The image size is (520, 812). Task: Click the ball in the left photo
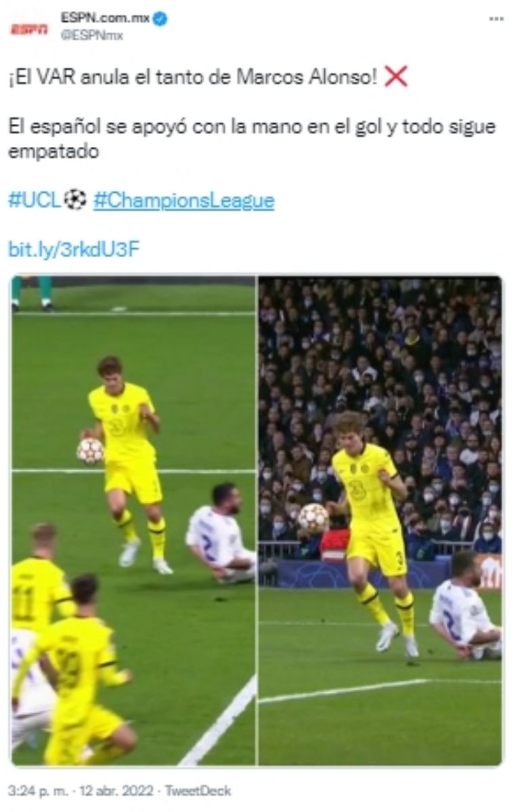[x=90, y=451]
